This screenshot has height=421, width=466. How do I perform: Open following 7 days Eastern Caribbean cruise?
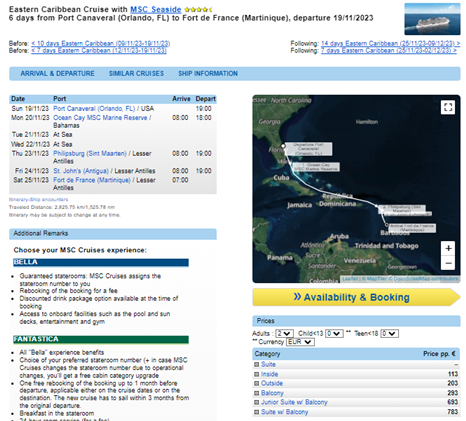click(389, 51)
